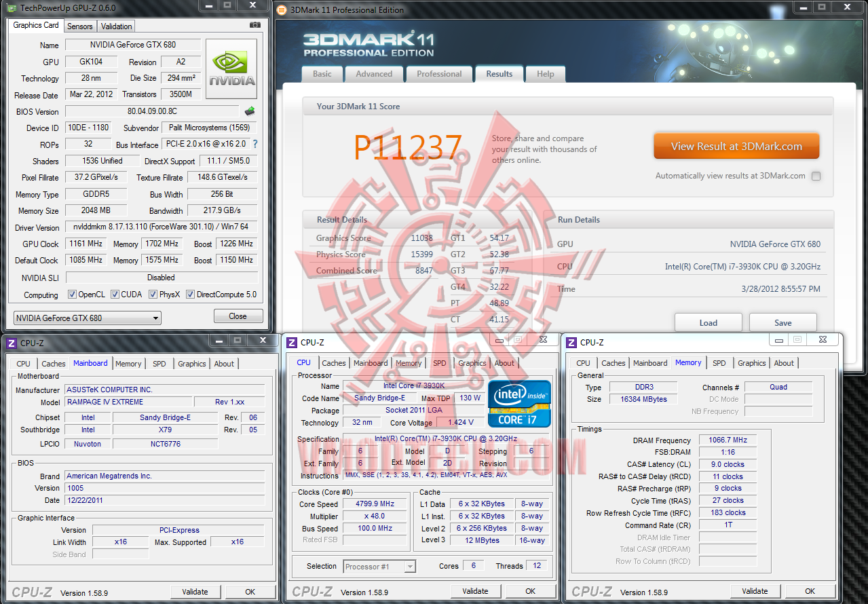868x604 pixels.
Task: Click the CPU-Z Mainboard window title icon
Action: coord(12,343)
